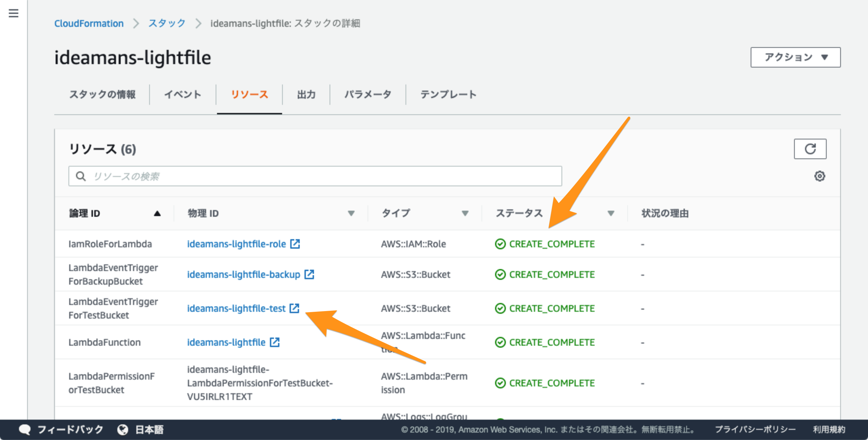Open table preferences gear icon

pyautogui.click(x=820, y=176)
